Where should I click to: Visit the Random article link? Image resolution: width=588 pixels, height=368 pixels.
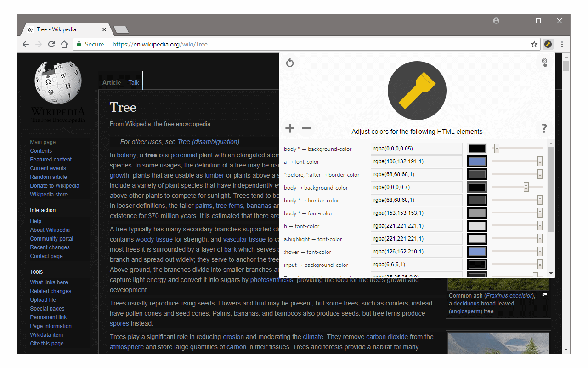pyautogui.click(x=49, y=177)
